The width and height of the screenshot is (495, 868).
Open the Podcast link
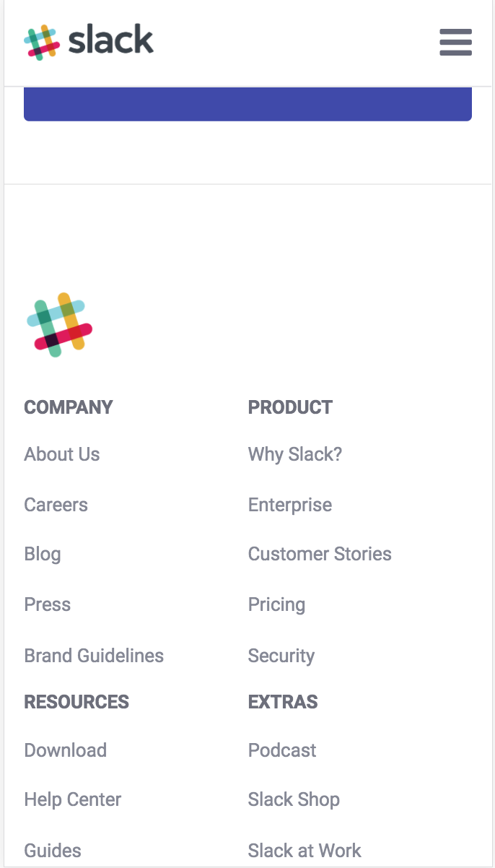click(x=282, y=750)
